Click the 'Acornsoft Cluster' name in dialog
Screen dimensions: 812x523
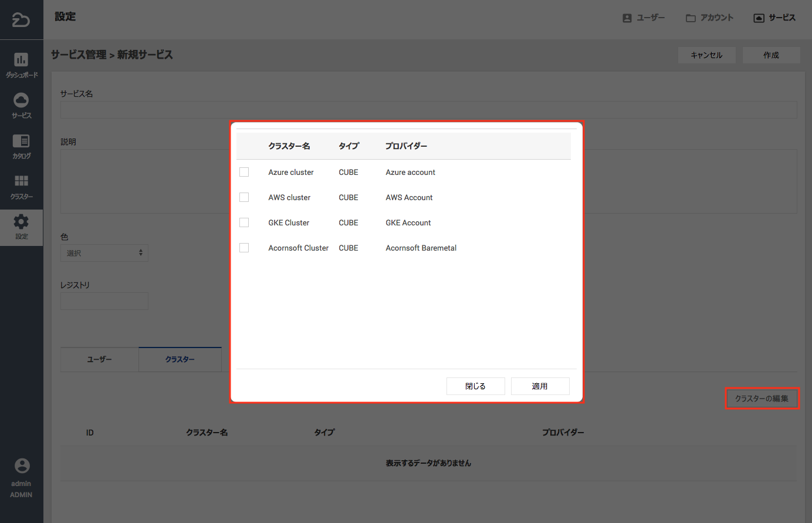(299, 248)
